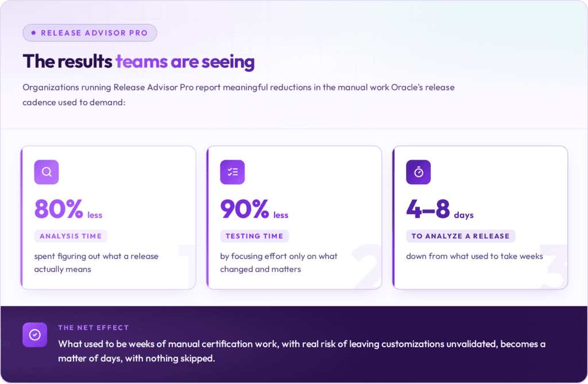Click the magnifying glass analysis icon
This screenshot has height=384, width=588.
(x=47, y=172)
